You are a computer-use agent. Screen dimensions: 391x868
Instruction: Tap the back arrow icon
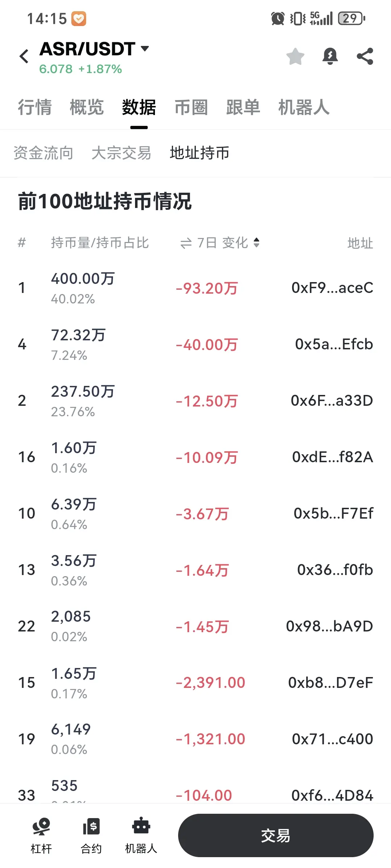point(24,56)
